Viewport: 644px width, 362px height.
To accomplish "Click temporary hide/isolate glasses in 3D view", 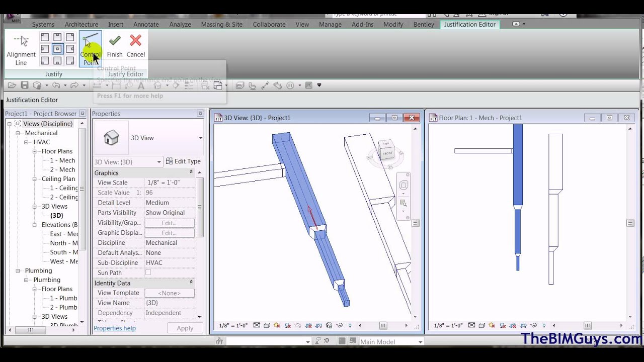I will tap(340, 325).
